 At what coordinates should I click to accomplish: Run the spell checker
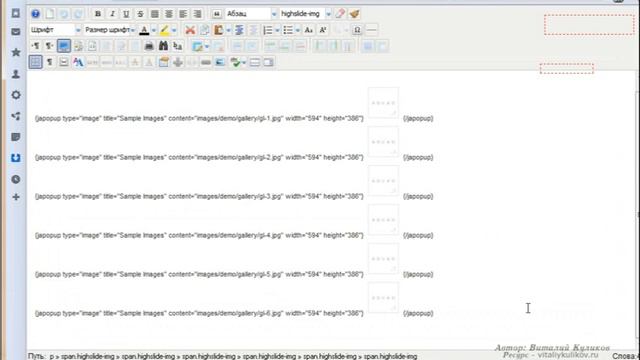point(235,62)
